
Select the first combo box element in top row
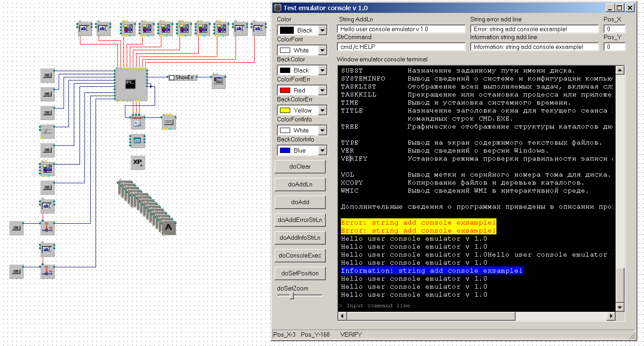pyautogui.click(x=128, y=29)
